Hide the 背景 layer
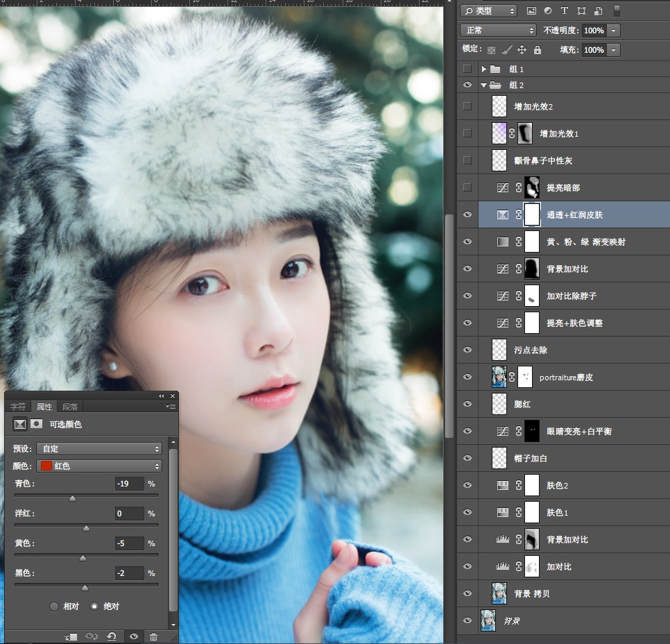 pyautogui.click(x=467, y=620)
